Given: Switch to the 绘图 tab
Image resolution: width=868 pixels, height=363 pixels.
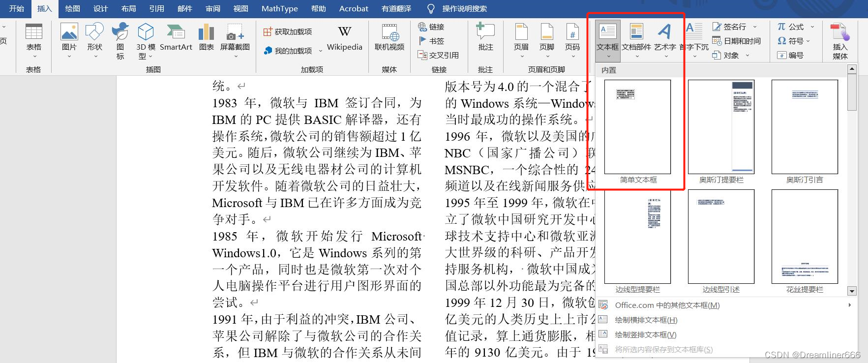Looking at the screenshot, I should click(72, 8).
